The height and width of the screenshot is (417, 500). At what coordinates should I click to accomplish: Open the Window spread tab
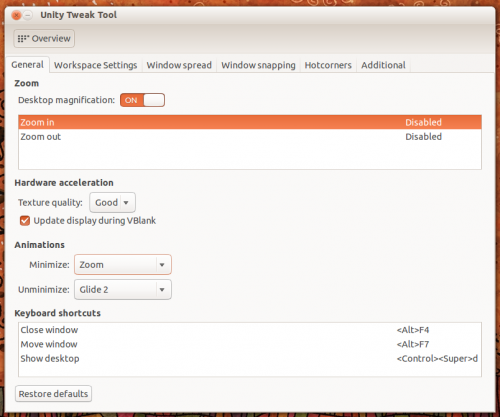pyautogui.click(x=179, y=65)
